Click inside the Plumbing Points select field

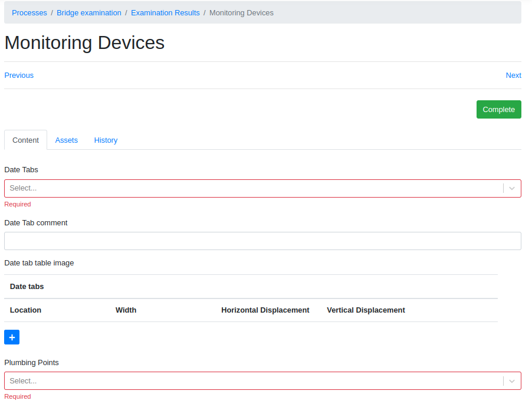coord(254,381)
